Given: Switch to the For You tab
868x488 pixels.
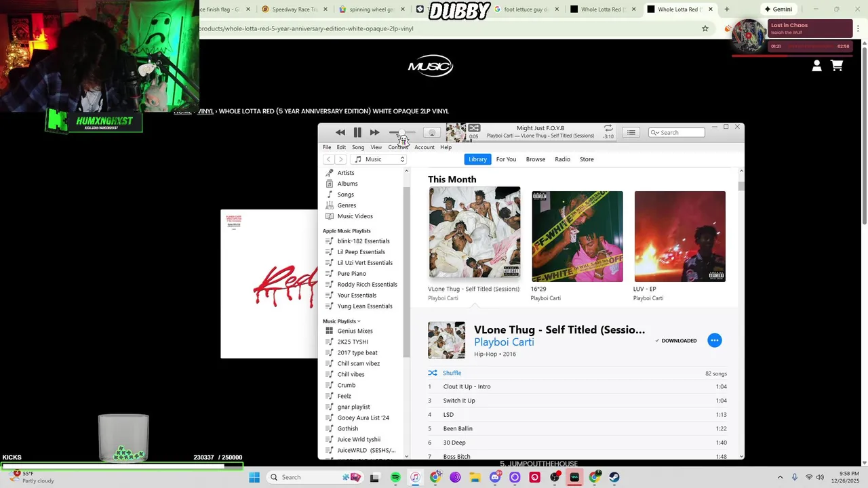Looking at the screenshot, I should click(x=506, y=159).
